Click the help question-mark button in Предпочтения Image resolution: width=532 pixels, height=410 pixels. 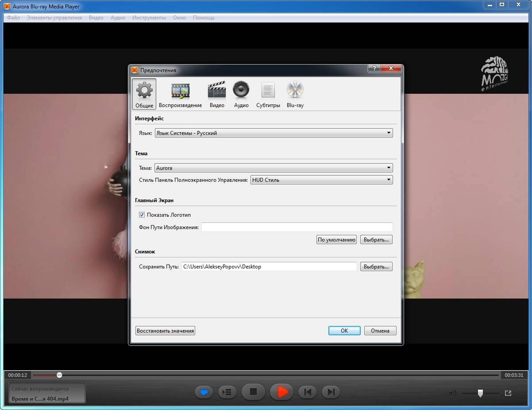coord(374,68)
